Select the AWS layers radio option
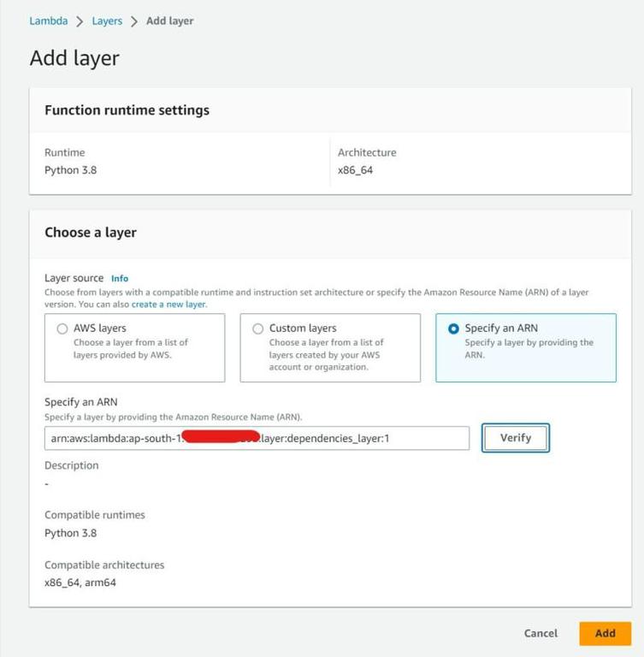 pyautogui.click(x=62, y=328)
